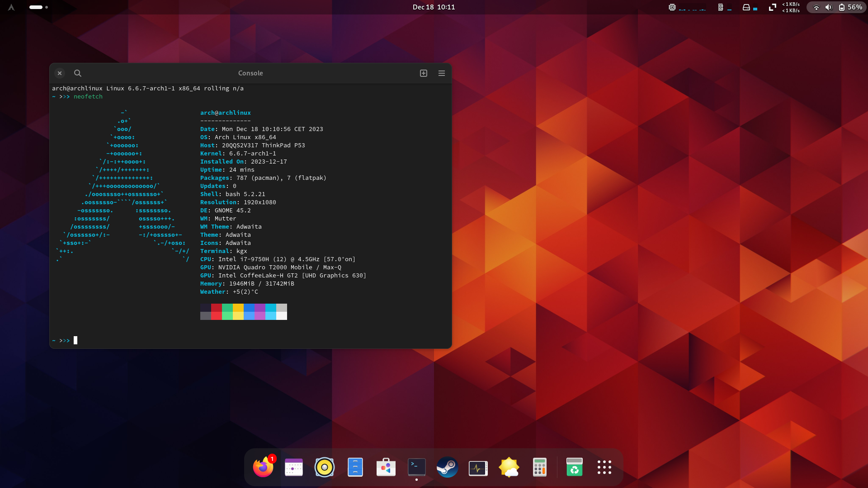Viewport: 868px width, 488px height.
Task: Click the 'Packages: 787 (pacman)' line
Action: [263, 178]
